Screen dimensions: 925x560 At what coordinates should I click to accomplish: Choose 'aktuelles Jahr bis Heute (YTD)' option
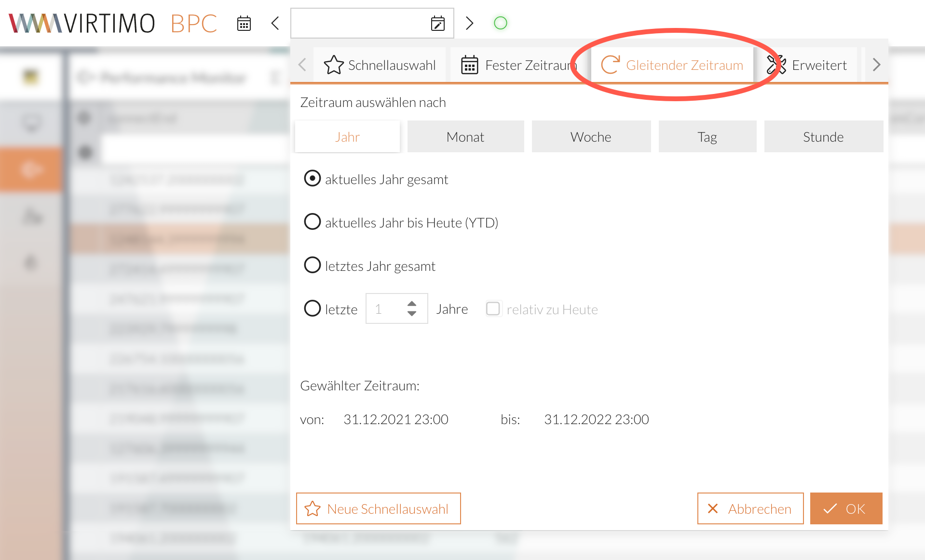point(313,222)
